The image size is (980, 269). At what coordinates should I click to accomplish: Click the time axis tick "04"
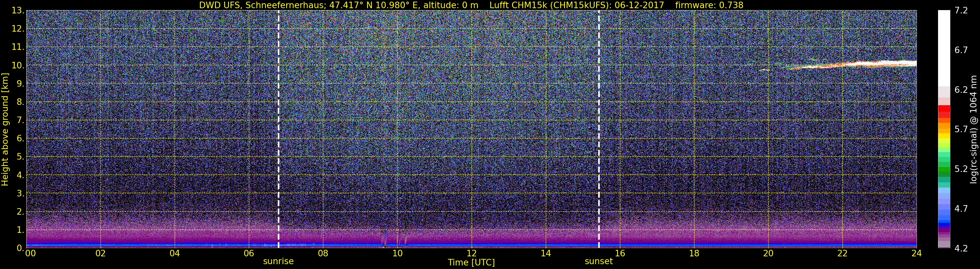[x=175, y=253]
